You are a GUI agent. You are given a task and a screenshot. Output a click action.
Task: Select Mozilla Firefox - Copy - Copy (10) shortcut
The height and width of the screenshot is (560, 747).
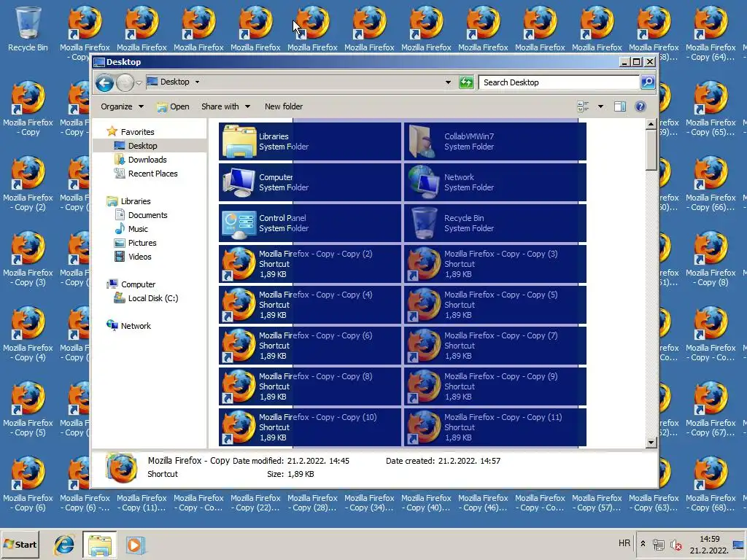pyautogui.click(x=310, y=427)
